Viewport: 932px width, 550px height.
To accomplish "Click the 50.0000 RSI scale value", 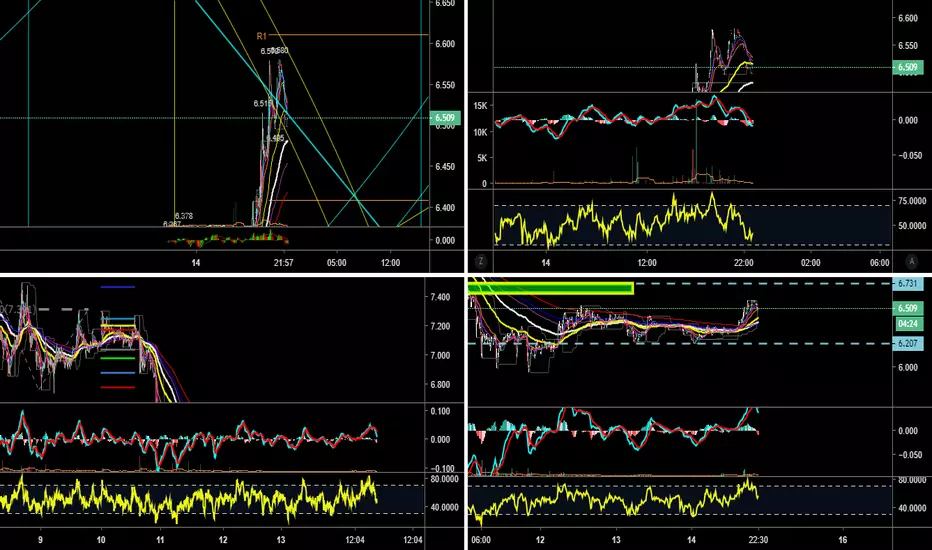I will [x=912, y=226].
